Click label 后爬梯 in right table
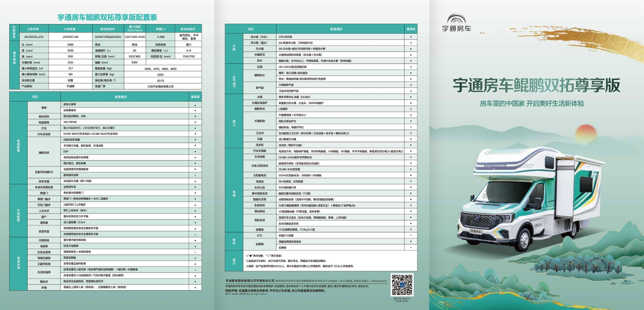 [260, 244]
